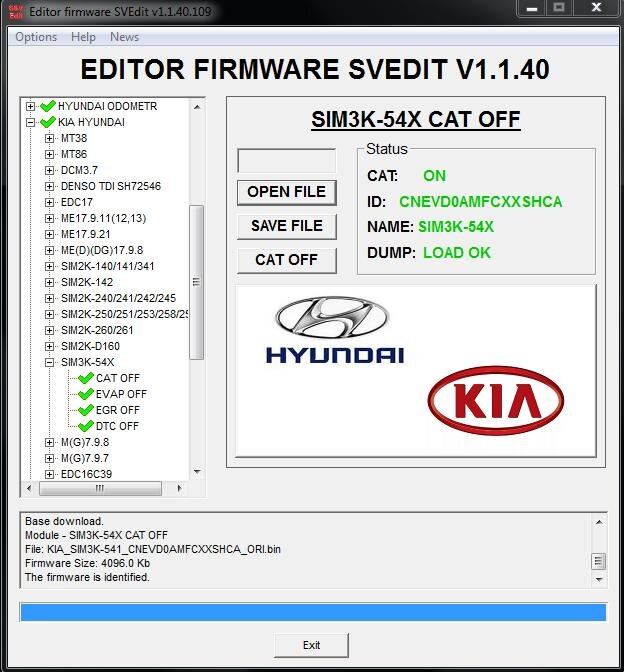The width and height of the screenshot is (624, 672).
Task: Expand the HYUNDAI ODOMETR tree node
Action: tap(30, 106)
